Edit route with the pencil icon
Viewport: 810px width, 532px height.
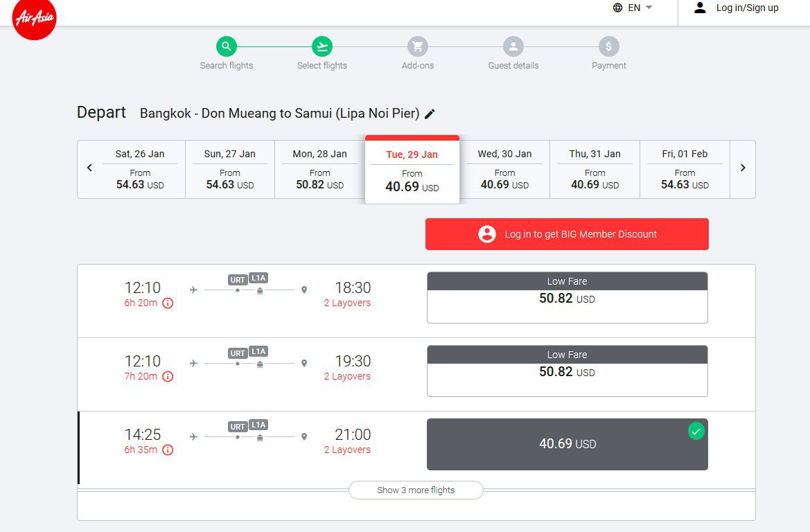click(x=430, y=114)
